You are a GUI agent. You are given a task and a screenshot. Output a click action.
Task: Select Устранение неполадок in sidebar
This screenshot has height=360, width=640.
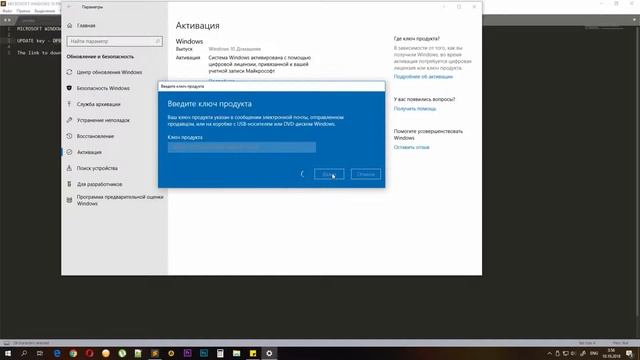(103, 120)
